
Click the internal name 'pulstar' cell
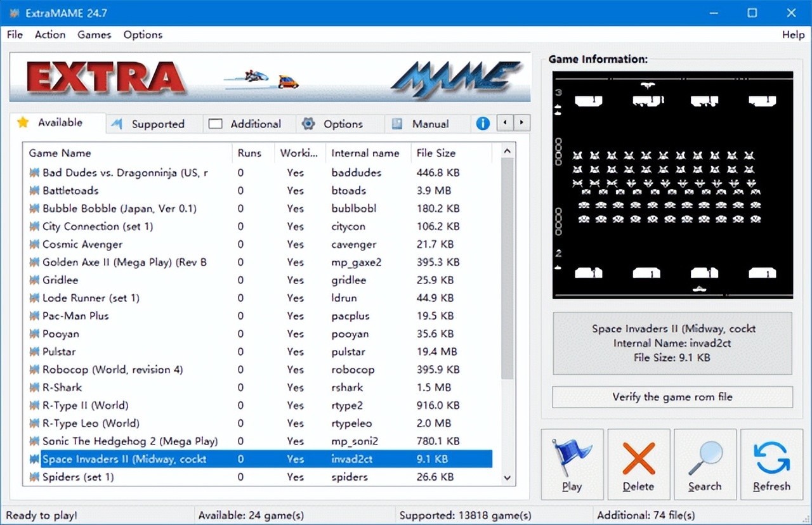click(x=350, y=351)
